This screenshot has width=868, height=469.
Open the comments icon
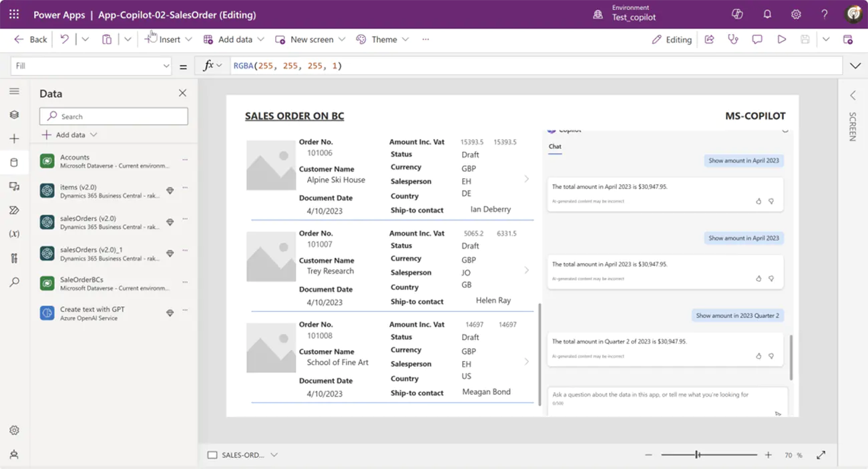click(x=757, y=39)
